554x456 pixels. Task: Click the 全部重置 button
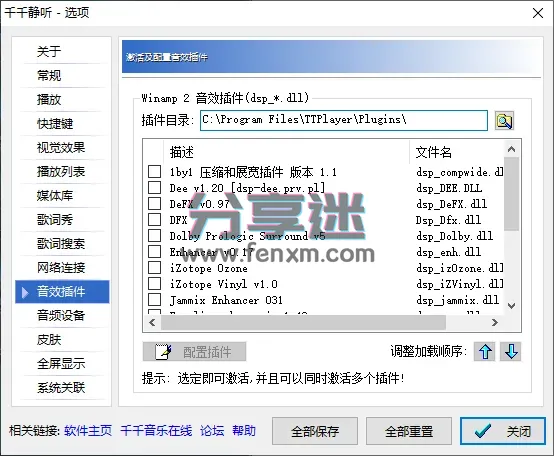point(409,431)
